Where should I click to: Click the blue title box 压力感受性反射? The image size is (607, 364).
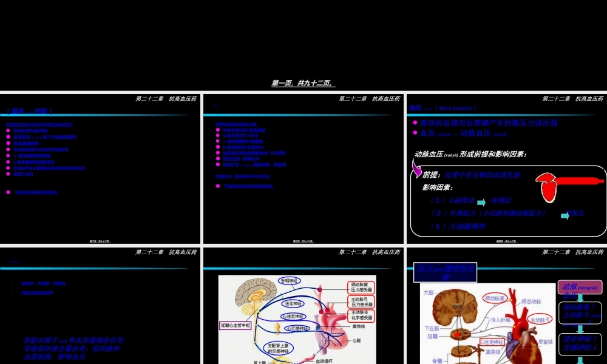coord(444,272)
